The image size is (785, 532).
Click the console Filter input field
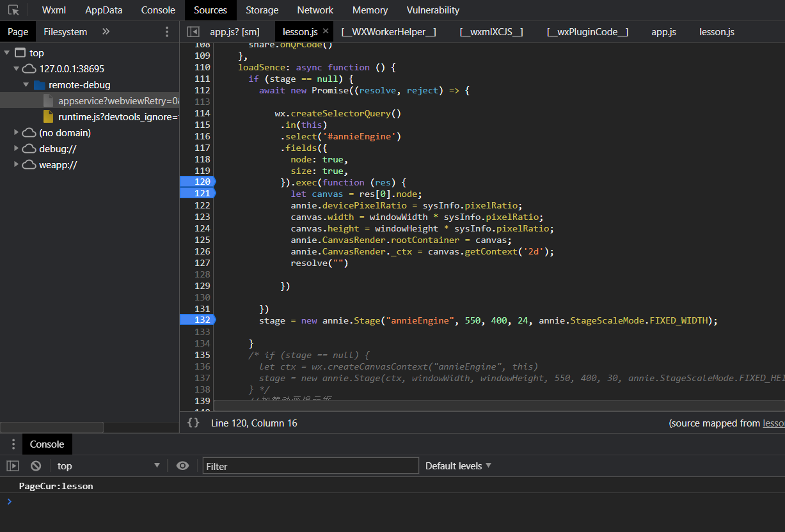click(x=310, y=466)
